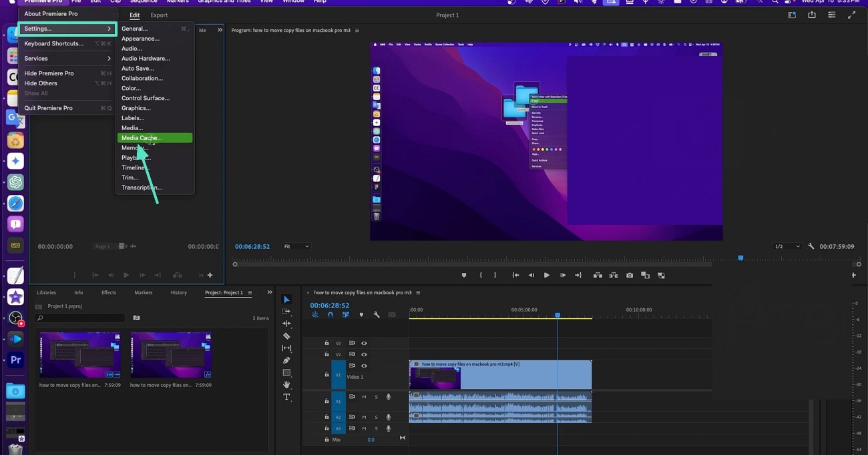Choose Media Cache from Settings submenu
This screenshot has height=455, width=868.
154,138
